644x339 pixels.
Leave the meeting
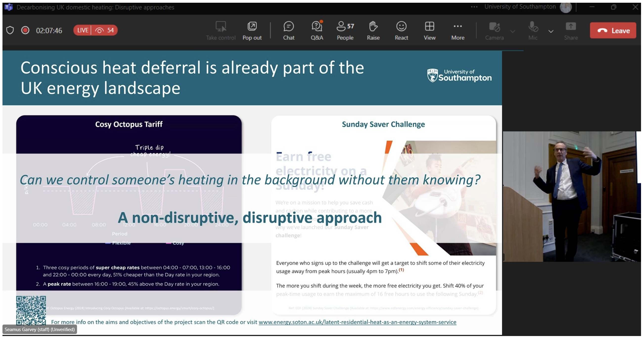[613, 30]
